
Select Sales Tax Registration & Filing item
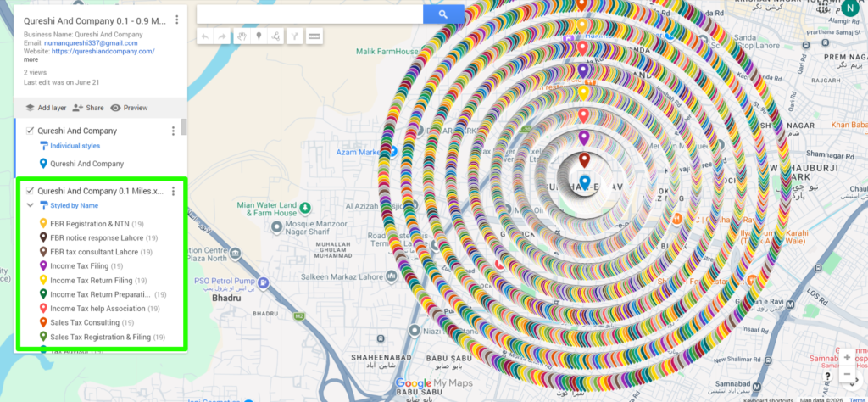(x=103, y=337)
